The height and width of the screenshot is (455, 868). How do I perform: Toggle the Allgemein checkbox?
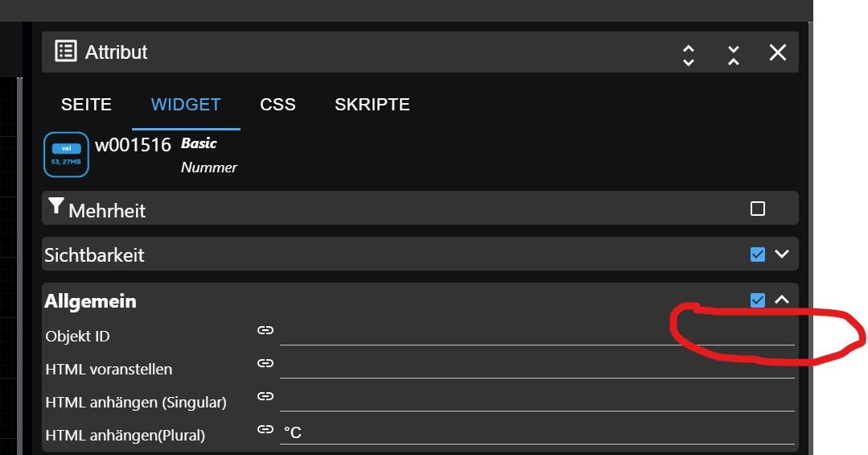pos(757,300)
